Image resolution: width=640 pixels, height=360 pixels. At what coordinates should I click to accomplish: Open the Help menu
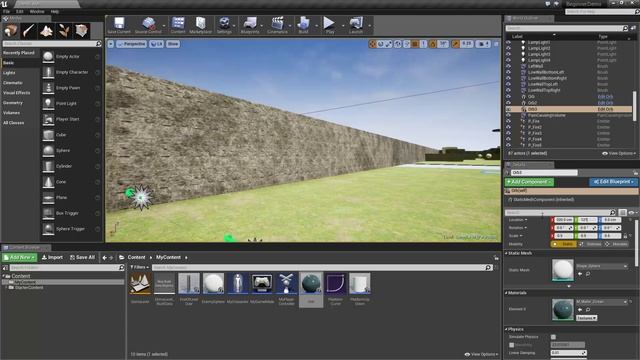(x=55, y=11)
